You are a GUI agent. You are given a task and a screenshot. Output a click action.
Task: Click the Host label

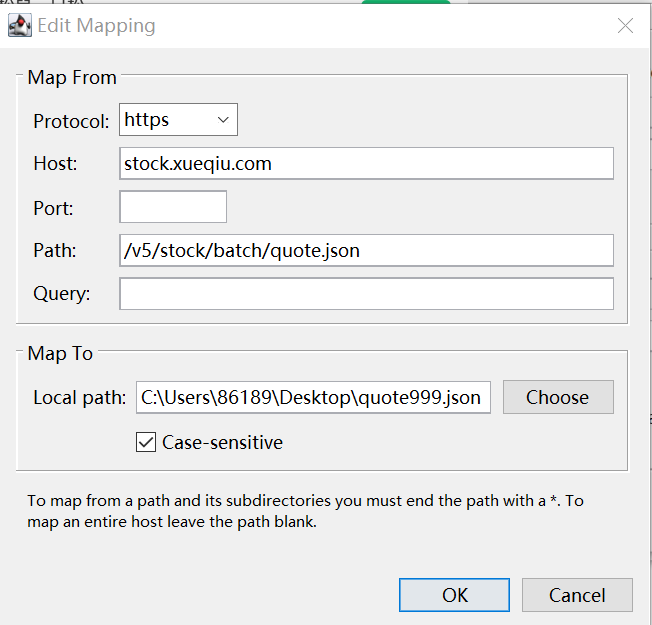55,163
